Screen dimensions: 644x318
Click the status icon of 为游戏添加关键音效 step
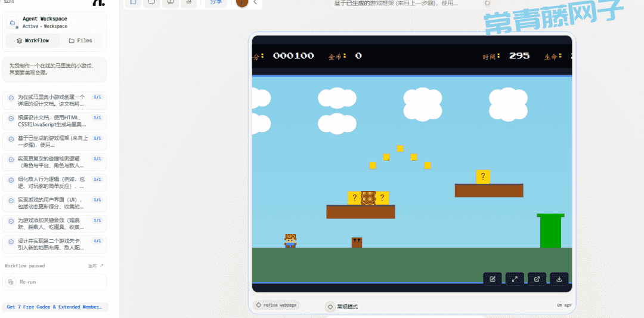[11, 221]
